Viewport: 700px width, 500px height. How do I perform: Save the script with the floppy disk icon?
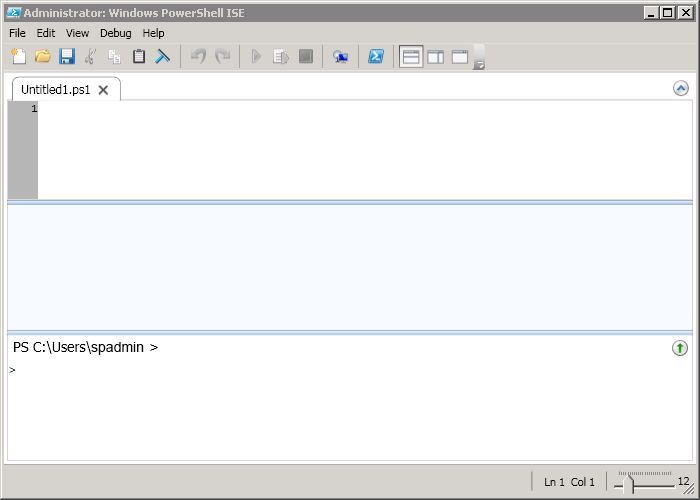point(67,56)
